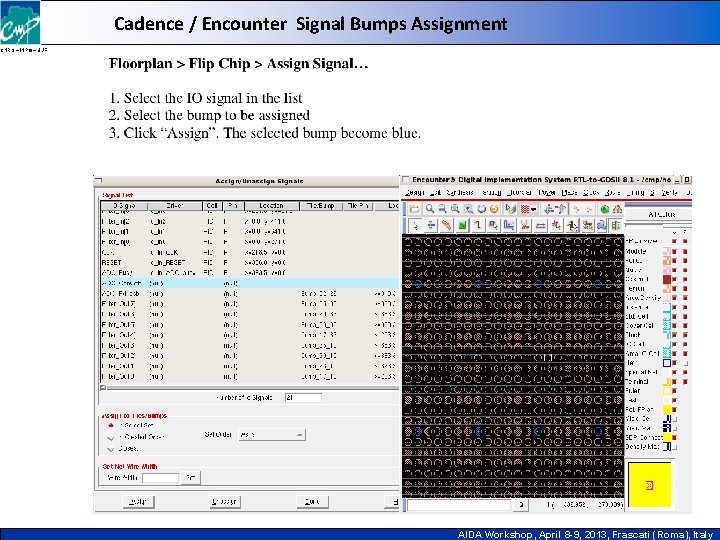Click the hierarchy down arrow icon

tap(548, 209)
